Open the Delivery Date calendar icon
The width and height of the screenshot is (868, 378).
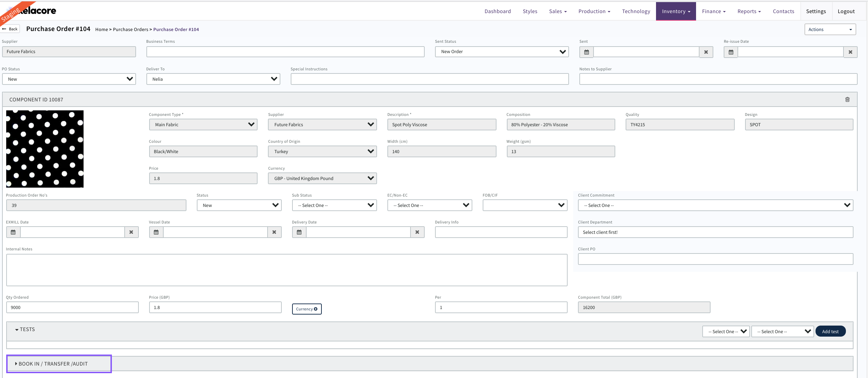[299, 232]
